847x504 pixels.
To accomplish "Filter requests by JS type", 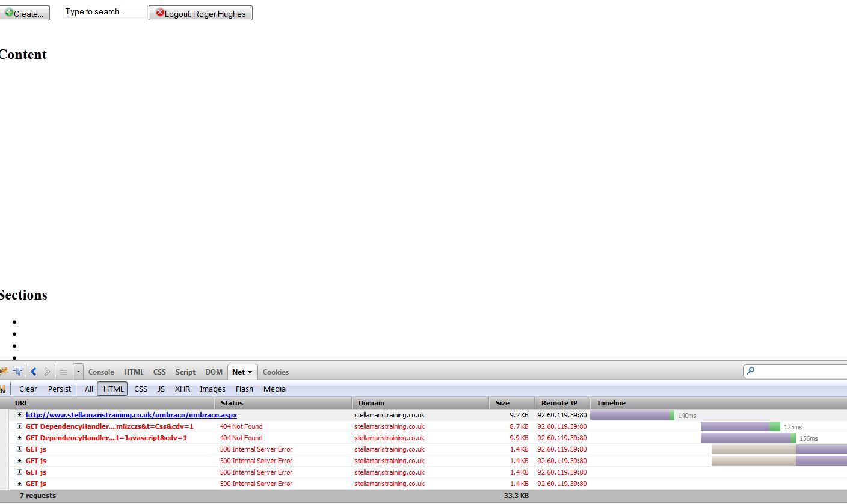I will (161, 389).
